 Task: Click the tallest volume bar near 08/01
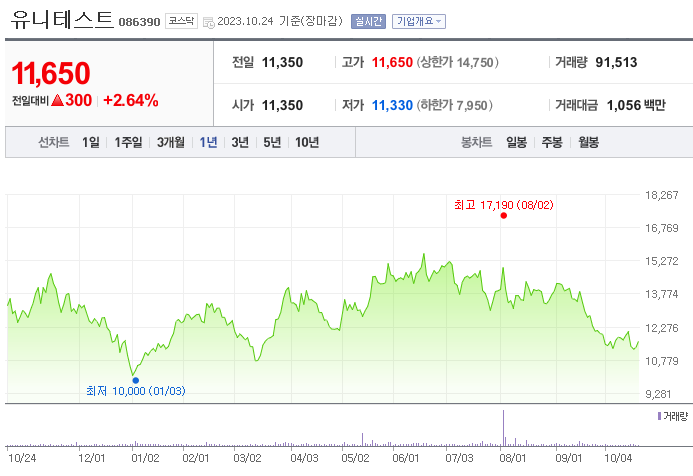[x=503, y=428]
